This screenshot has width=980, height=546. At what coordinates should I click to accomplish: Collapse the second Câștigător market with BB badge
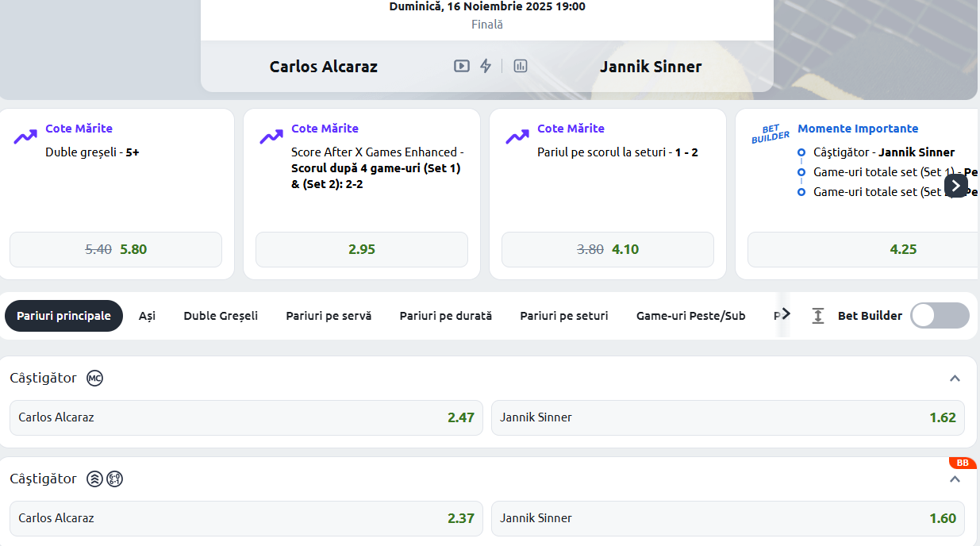pos(955,479)
